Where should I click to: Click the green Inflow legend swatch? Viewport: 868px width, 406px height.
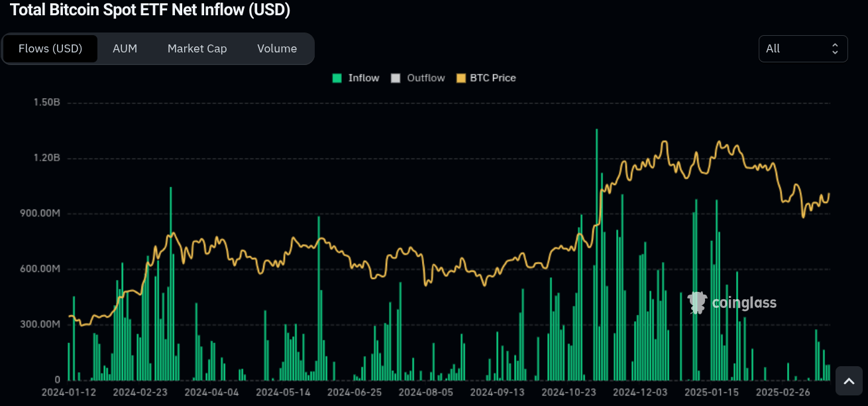point(338,78)
